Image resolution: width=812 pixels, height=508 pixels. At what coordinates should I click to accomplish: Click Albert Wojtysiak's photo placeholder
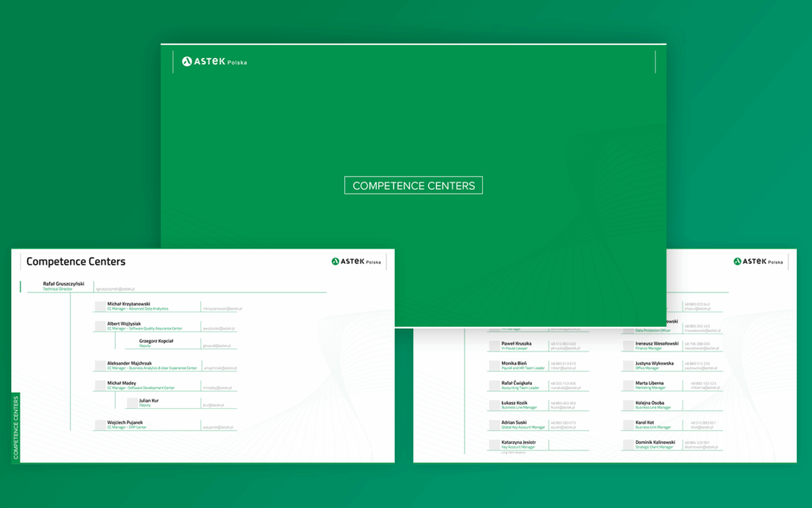pos(100,326)
